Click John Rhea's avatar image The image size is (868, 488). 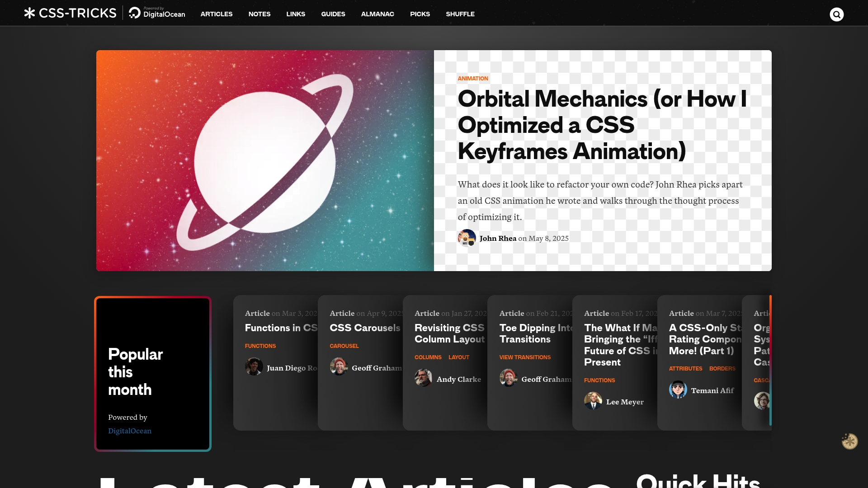point(467,238)
